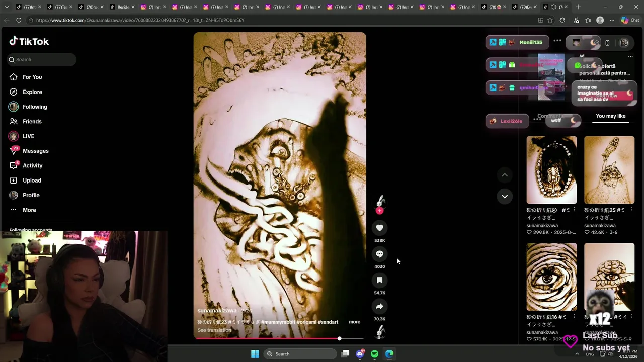Open the For You feed
The height and width of the screenshot is (362, 644).
point(32,77)
